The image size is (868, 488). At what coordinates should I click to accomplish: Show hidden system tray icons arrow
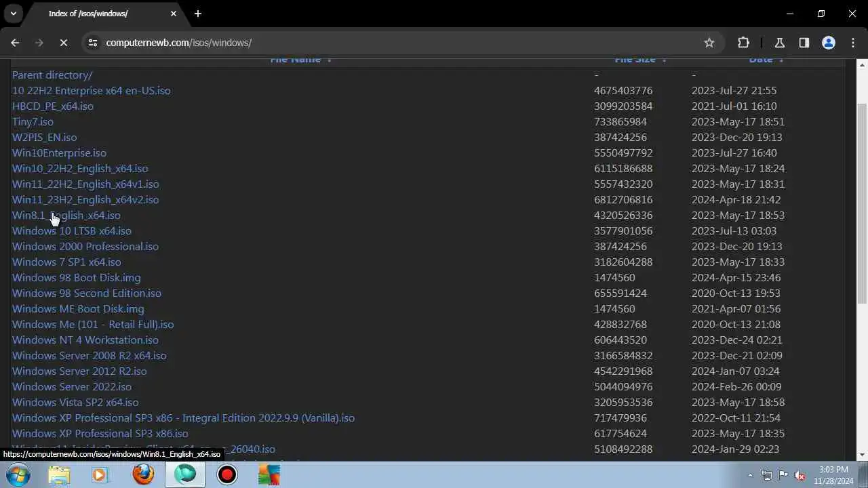[750, 475]
